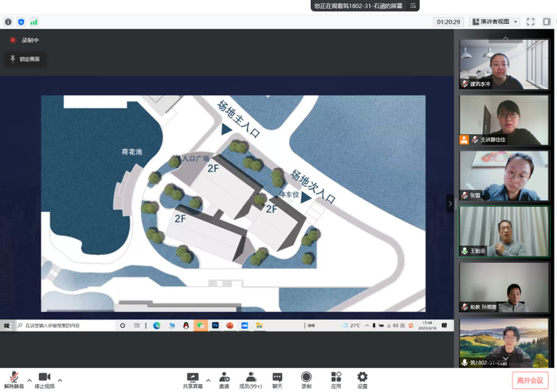Expand the video options arrow beside 停止视频
This screenshot has height=392, width=557.
click(x=60, y=379)
